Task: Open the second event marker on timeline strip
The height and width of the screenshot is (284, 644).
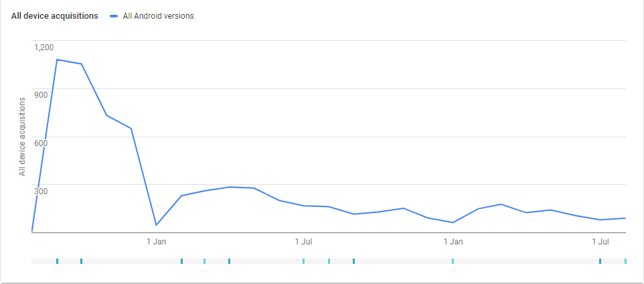Action: 81,261
